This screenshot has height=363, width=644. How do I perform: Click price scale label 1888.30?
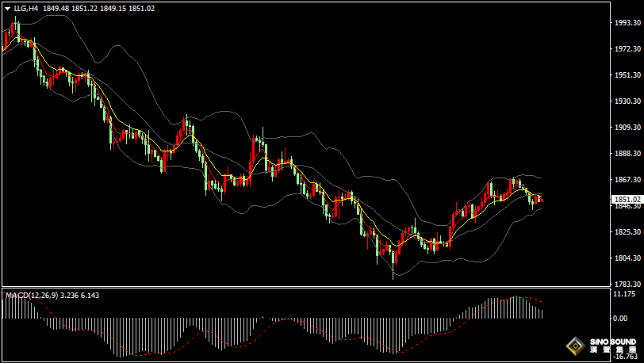[x=628, y=154]
